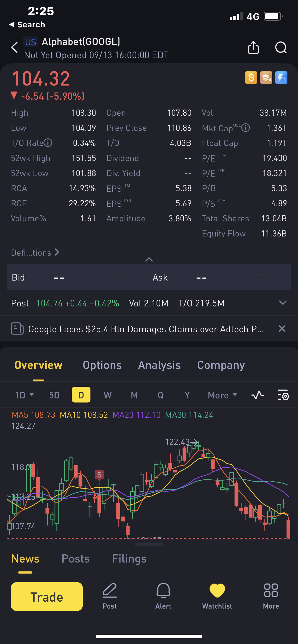This screenshot has width=298, height=644.
Task: Tap the blue lightning bolt badge
Action: click(281, 77)
